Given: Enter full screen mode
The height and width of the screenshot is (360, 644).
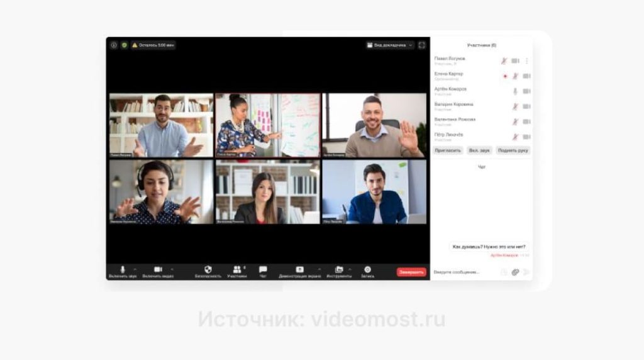Looking at the screenshot, I should coord(422,45).
